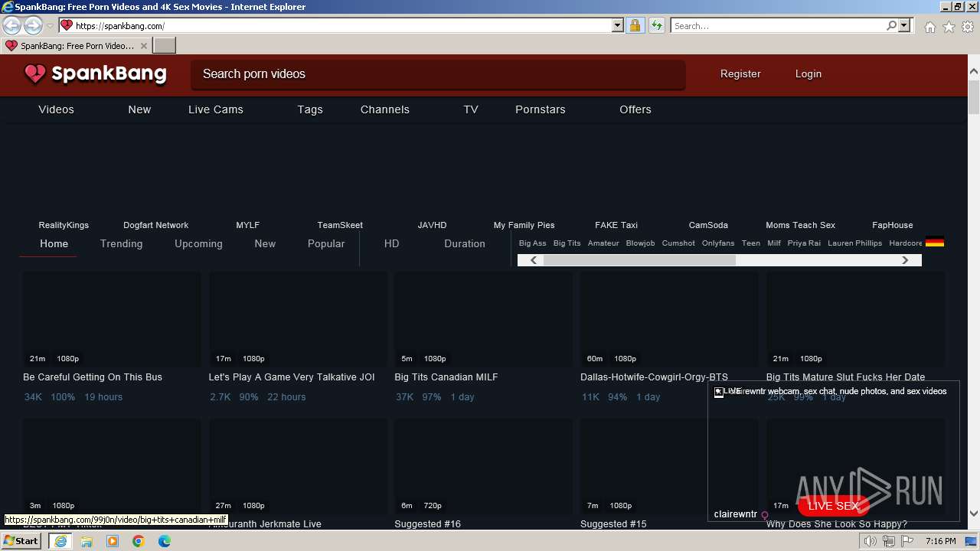The image size is (980, 551).
Task: Open the FAKE Taxi channel link
Action: pos(616,225)
